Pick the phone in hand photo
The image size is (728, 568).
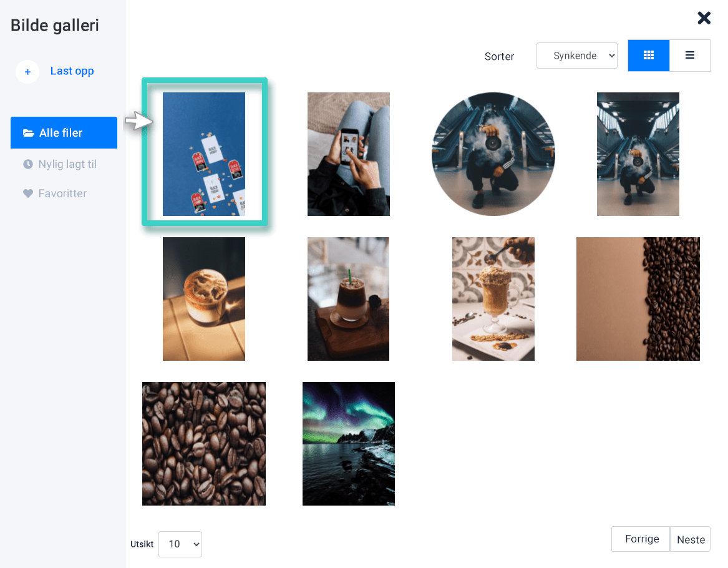[348, 154]
